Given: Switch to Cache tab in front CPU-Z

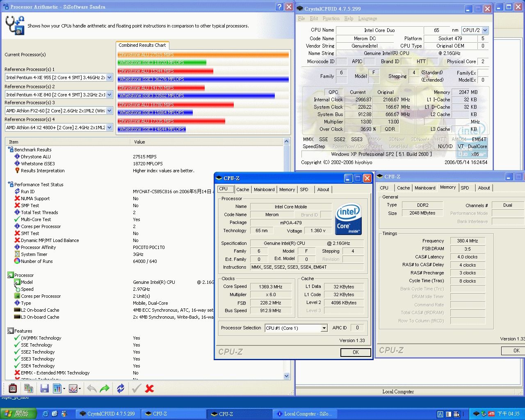Looking at the screenshot, I should pyautogui.click(x=242, y=189).
